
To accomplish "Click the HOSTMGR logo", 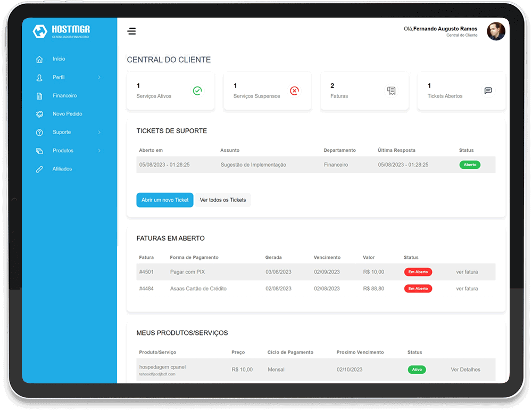I will pyautogui.click(x=61, y=31).
